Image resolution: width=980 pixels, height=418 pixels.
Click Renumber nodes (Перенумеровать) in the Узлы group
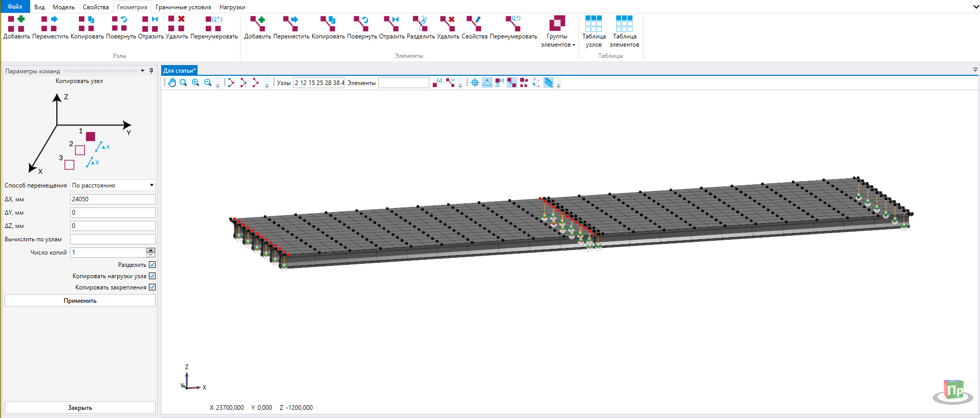click(214, 28)
